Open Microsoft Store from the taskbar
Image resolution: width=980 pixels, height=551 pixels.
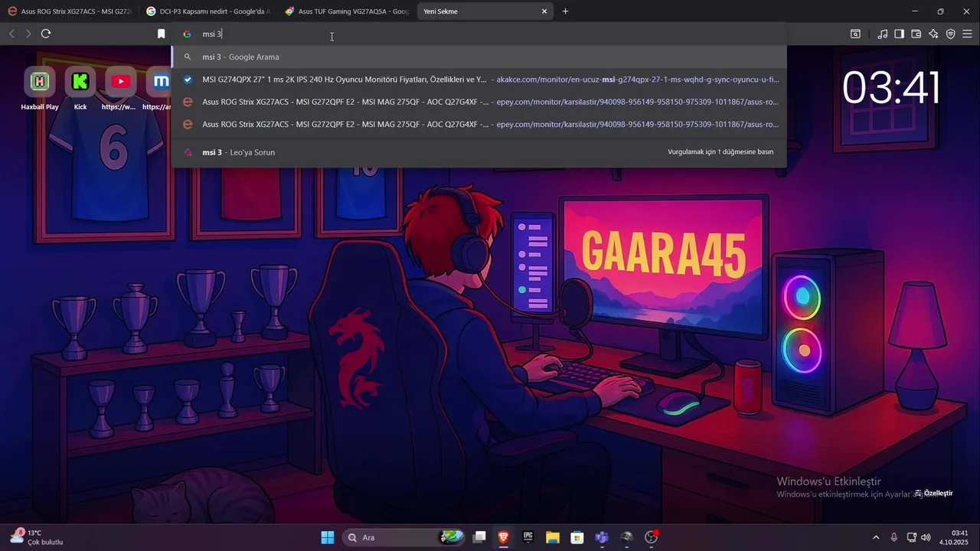pyautogui.click(x=577, y=537)
